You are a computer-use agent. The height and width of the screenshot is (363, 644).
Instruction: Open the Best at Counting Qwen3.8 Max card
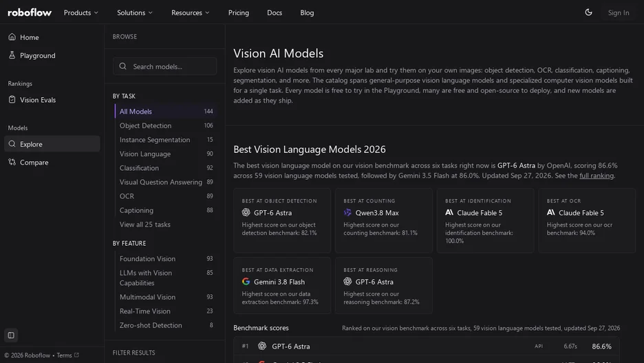[384, 220]
